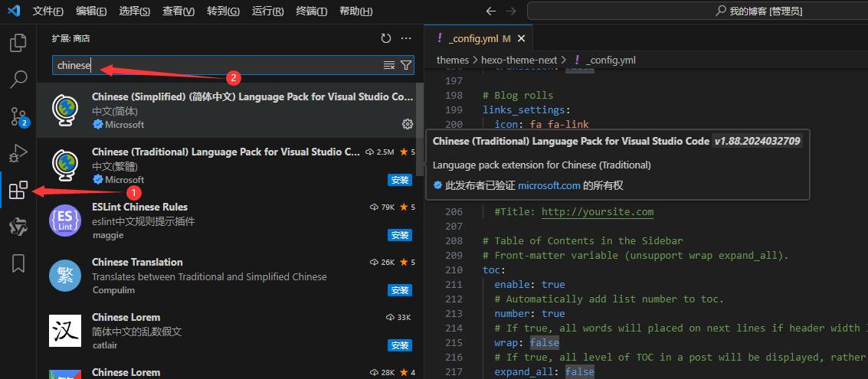The width and height of the screenshot is (868, 379).
Task: Close the _config.yml tab
Action: (x=521, y=38)
